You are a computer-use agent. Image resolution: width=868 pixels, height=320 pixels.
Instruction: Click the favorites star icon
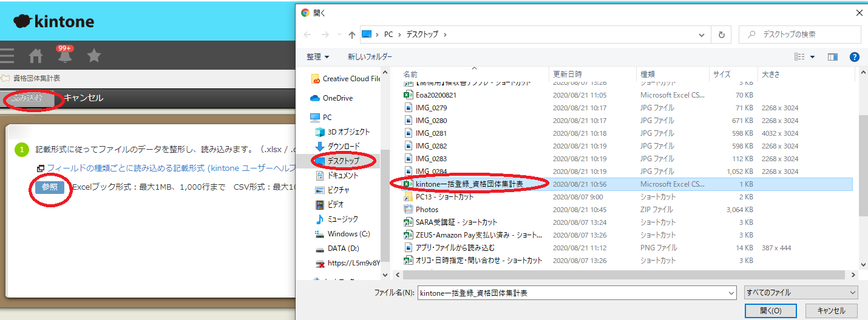[x=94, y=56]
